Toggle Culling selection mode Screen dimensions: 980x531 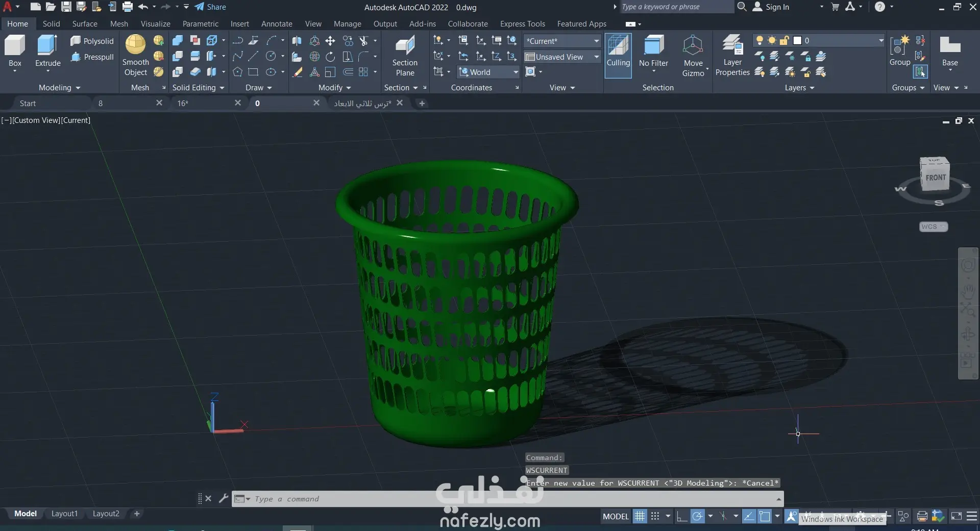(x=618, y=56)
